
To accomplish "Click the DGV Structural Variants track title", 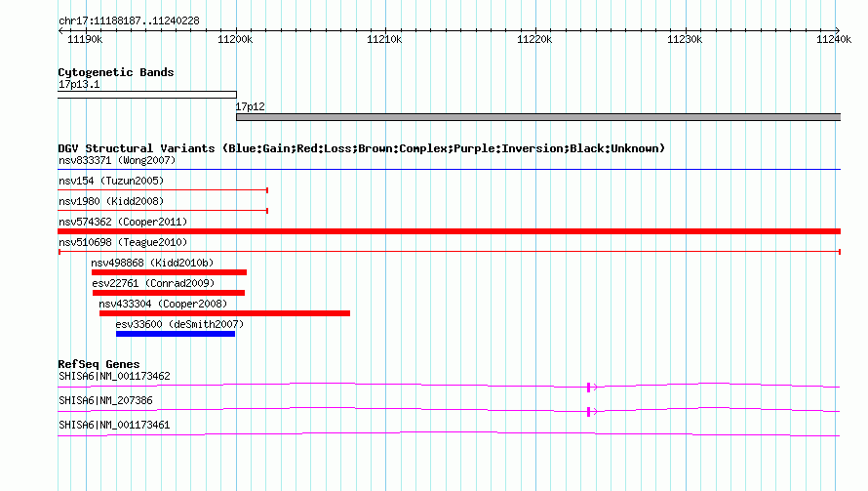I will pyautogui.click(x=362, y=148).
